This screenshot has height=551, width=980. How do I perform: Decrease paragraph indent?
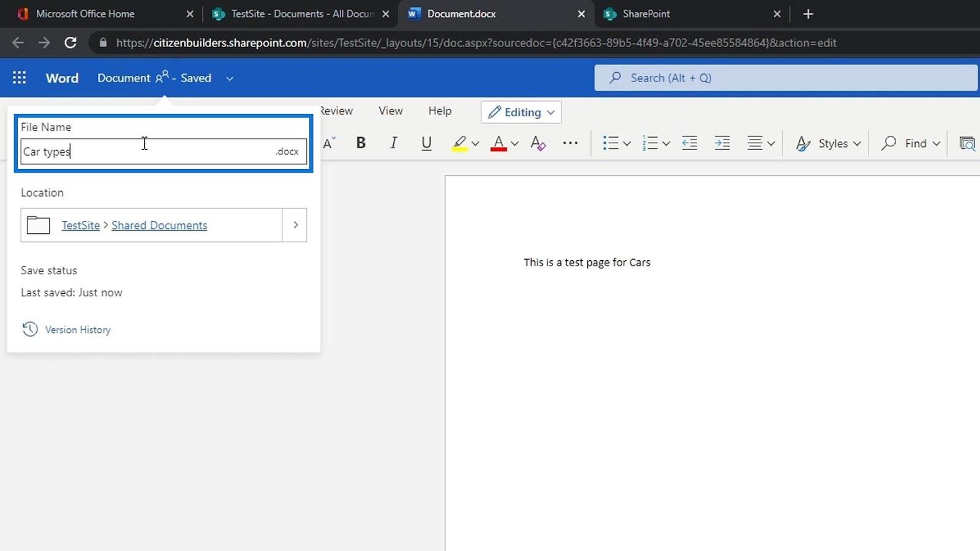690,143
